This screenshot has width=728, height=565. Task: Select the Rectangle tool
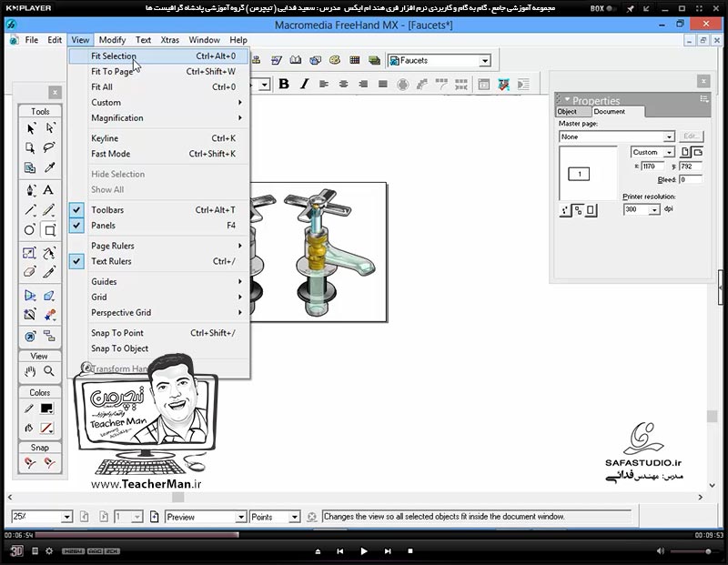pyautogui.click(x=50, y=230)
